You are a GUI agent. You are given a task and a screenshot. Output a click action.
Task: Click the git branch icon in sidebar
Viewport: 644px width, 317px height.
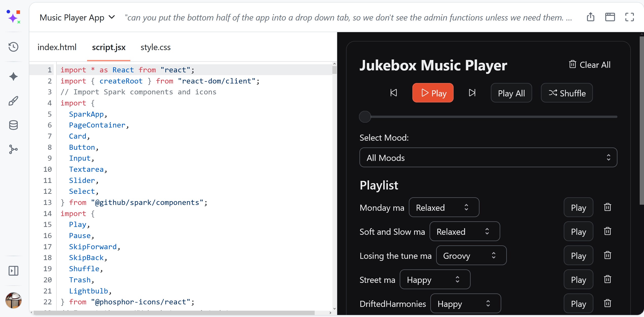13,149
